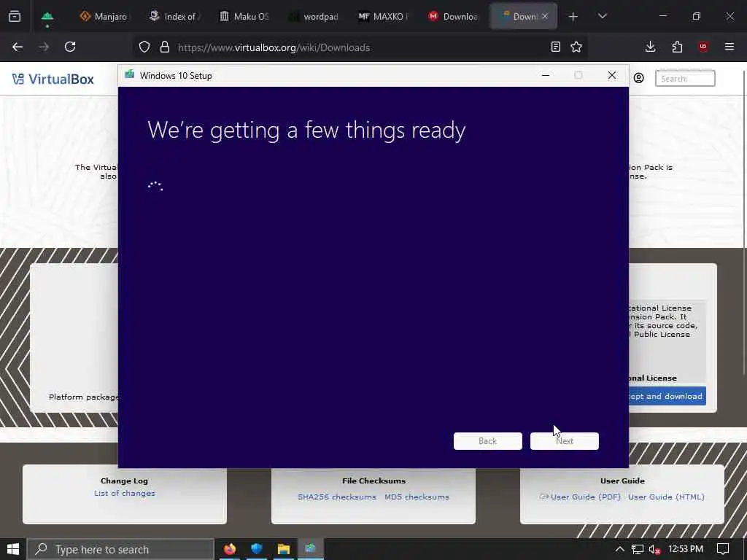
Task: Go back to previous page
Action: [x=18, y=47]
